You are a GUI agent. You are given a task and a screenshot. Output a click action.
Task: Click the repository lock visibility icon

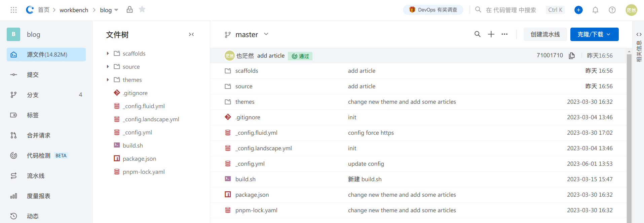click(x=129, y=9)
